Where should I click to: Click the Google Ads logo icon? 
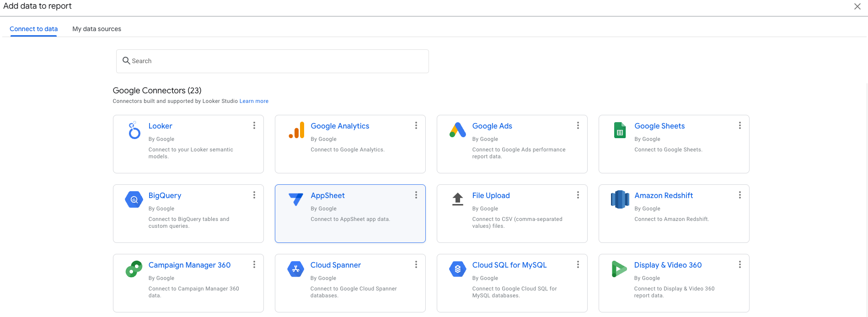point(457,130)
